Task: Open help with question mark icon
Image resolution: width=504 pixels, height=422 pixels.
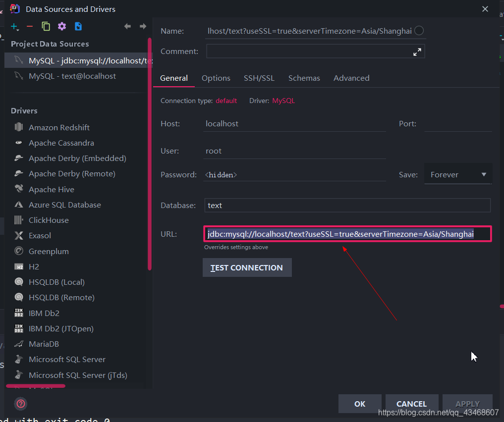Action: (x=21, y=404)
